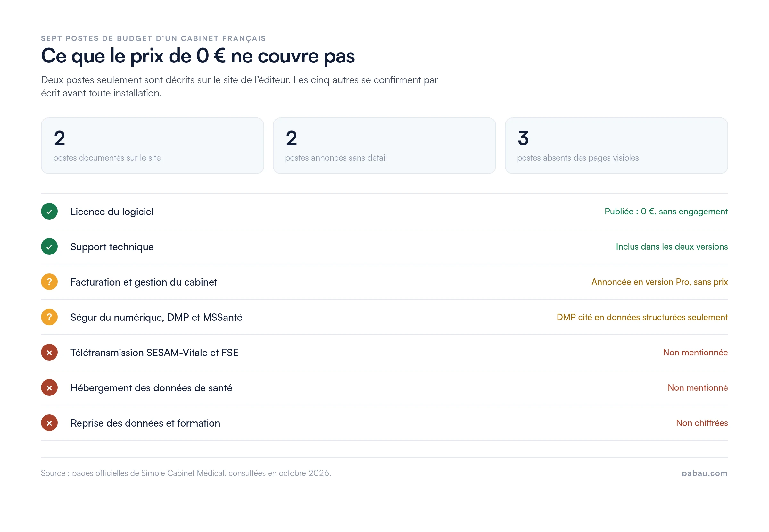The width and height of the screenshot is (769, 532).
Task: Click the 'pabau.com' footer text
Action: pos(704,473)
